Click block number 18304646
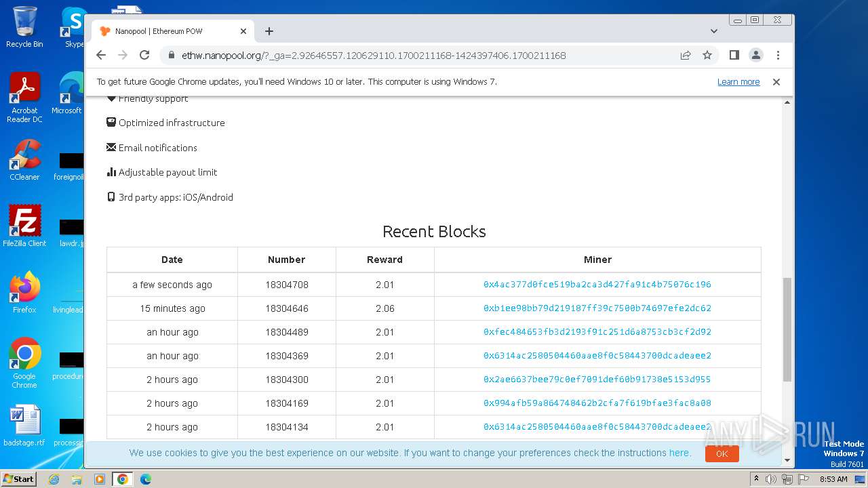The width and height of the screenshot is (868, 488). (287, 308)
